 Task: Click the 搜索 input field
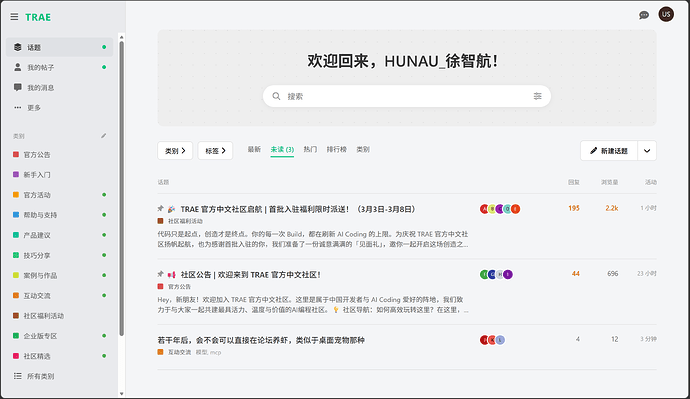(407, 96)
